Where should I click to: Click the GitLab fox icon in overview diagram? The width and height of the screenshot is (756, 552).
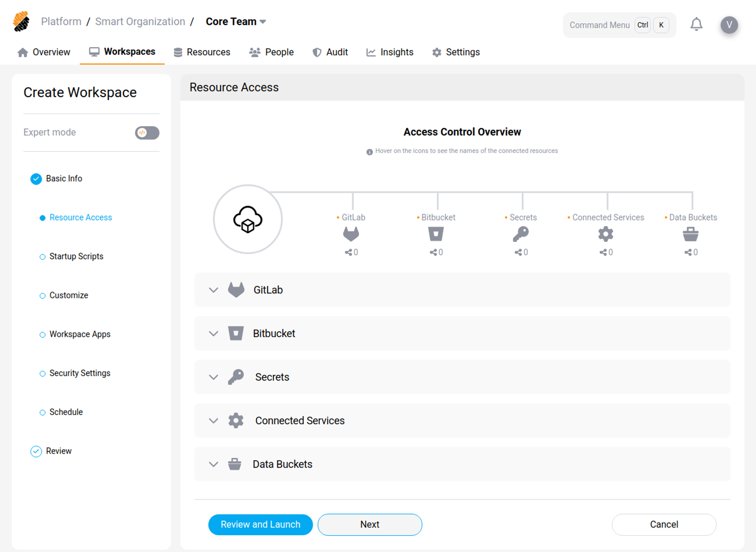pyautogui.click(x=351, y=234)
